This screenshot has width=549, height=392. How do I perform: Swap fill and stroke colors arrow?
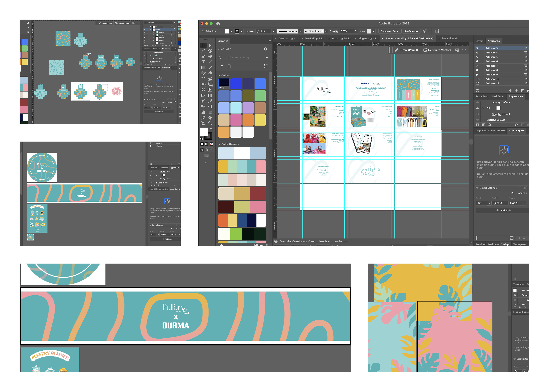pos(211,129)
